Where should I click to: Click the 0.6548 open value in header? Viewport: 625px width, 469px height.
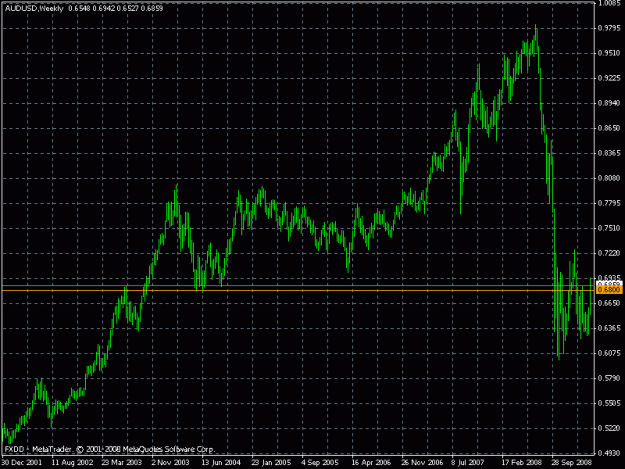coord(79,8)
